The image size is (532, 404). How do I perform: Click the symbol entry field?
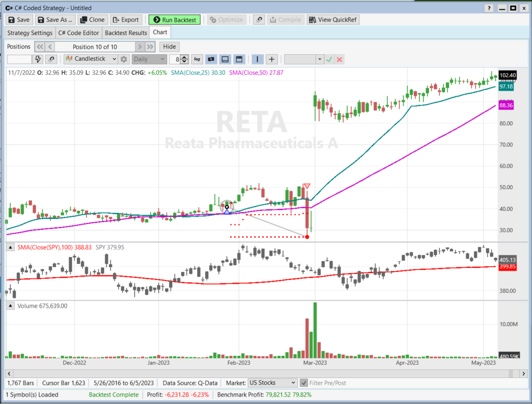coord(20,59)
